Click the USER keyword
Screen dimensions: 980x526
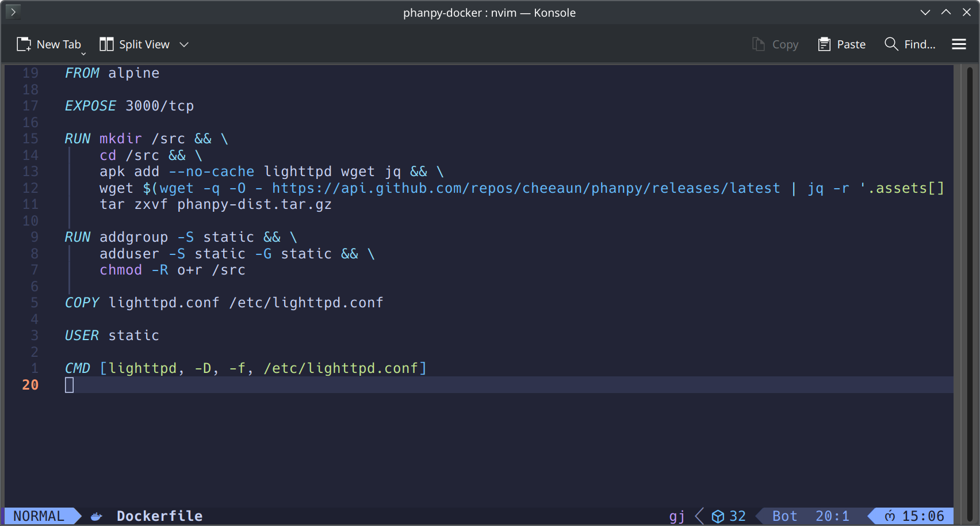tap(82, 336)
